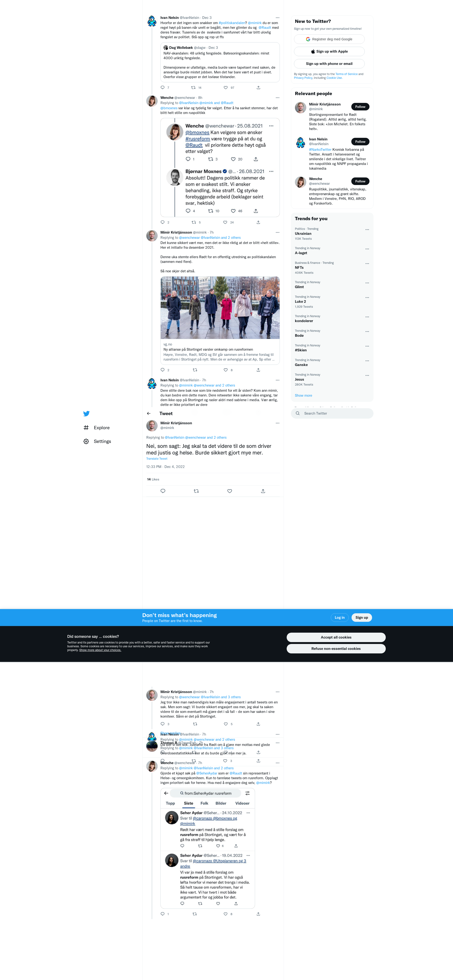The width and height of the screenshot is (453, 980).
Task: Open more menu on Ivan Nelsin 7h reply
Action: (x=277, y=380)
